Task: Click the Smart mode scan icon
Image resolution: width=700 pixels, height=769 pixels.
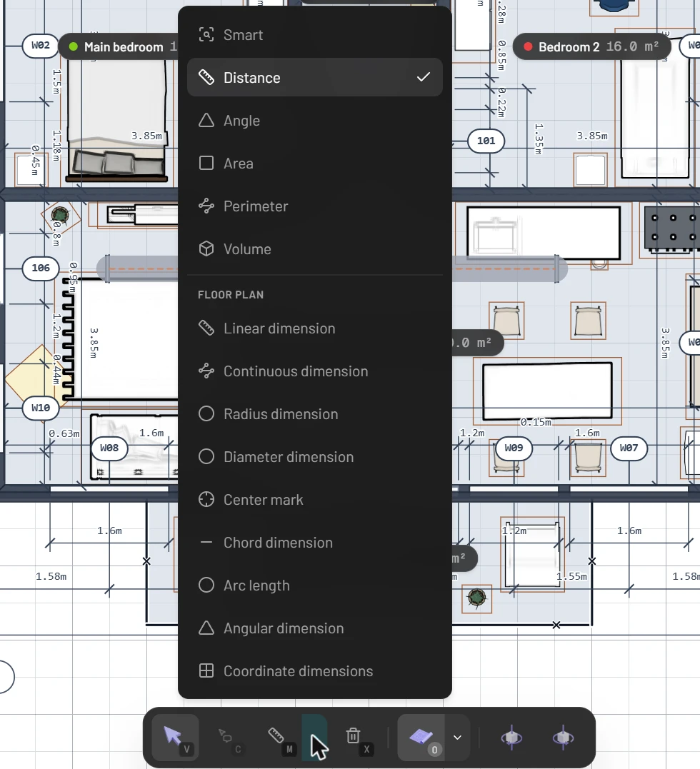Action: pyautogui.click(x=206, y=35)
